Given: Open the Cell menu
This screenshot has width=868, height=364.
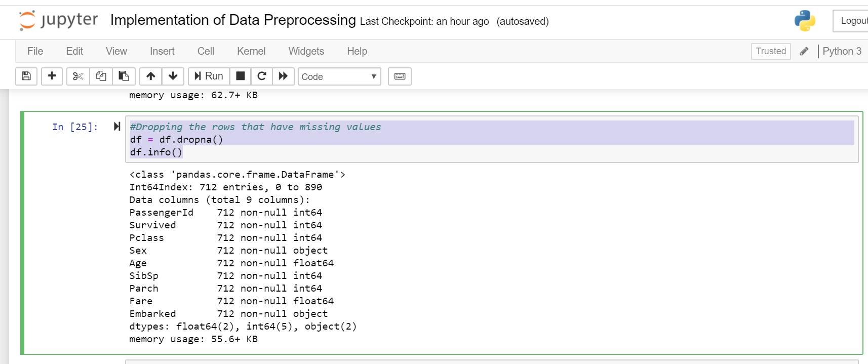Looking at the screenshot, I should coord(206,51).
